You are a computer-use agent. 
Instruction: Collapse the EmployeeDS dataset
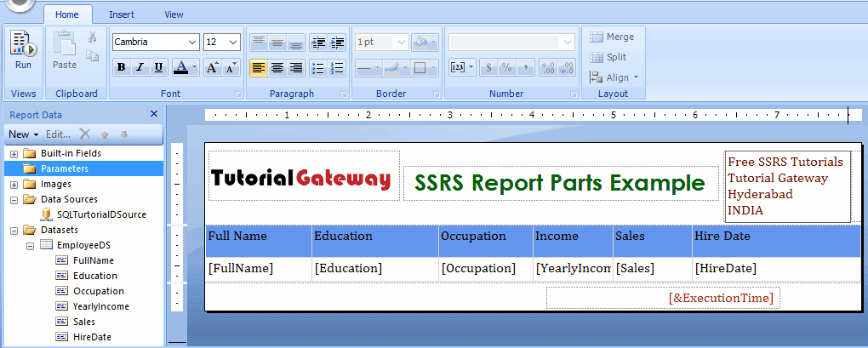click(x=30, y=245)
